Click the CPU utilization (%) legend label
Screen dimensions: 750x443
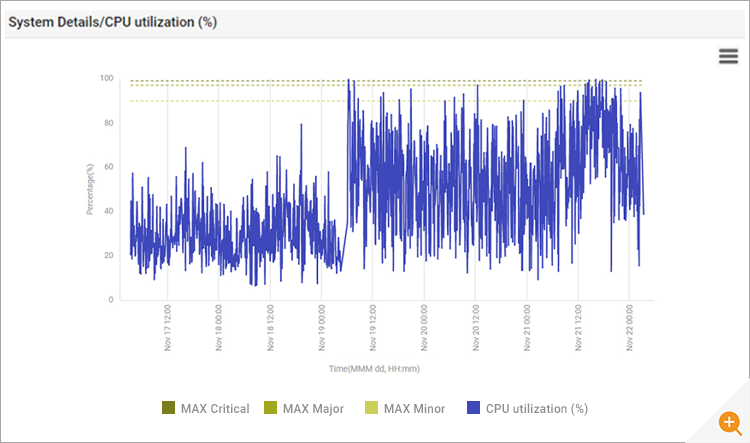click(537, 409)
